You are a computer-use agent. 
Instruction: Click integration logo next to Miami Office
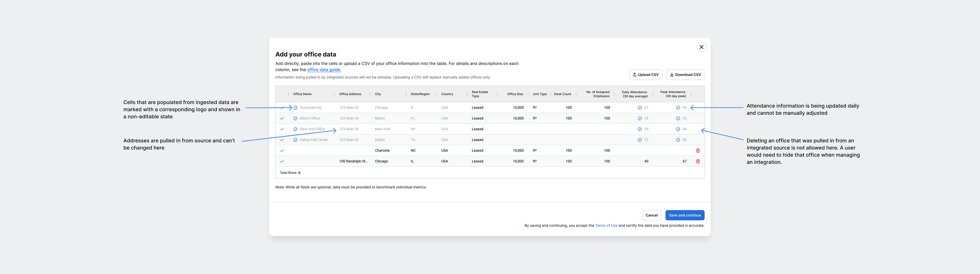[295, 118]
